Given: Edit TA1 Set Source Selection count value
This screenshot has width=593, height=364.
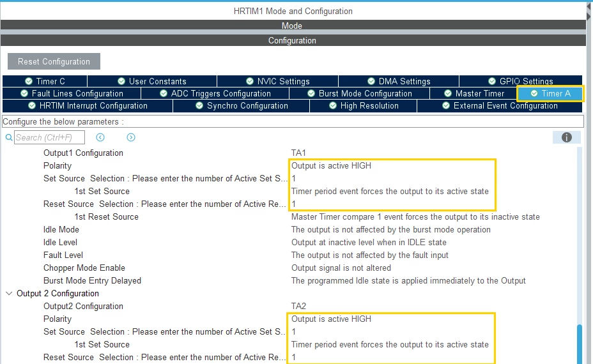Looking at the screenshot, I should [294, 178].
